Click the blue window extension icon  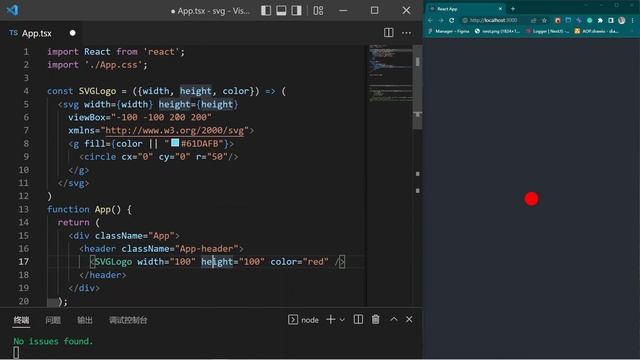tap(568, 20)
